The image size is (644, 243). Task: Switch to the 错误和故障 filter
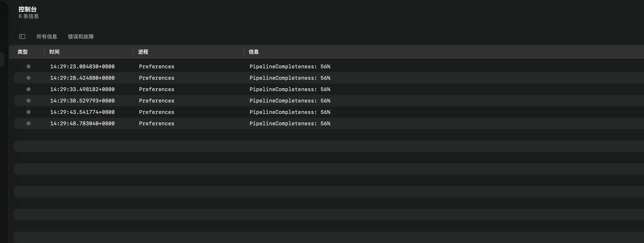click(81, 37)
